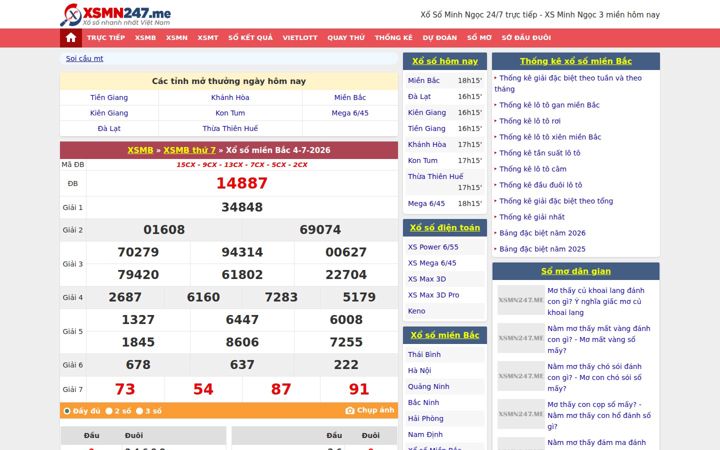Image resolution: width=720 pixels, height=450 pixels.
Task: Click the camera icon beside Chụp ảnh
Action: pyautogui.click(x=350, y=411)
